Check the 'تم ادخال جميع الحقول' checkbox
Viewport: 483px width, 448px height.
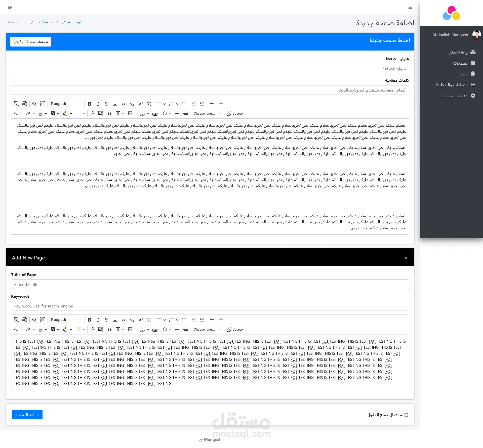click(406, 415)
